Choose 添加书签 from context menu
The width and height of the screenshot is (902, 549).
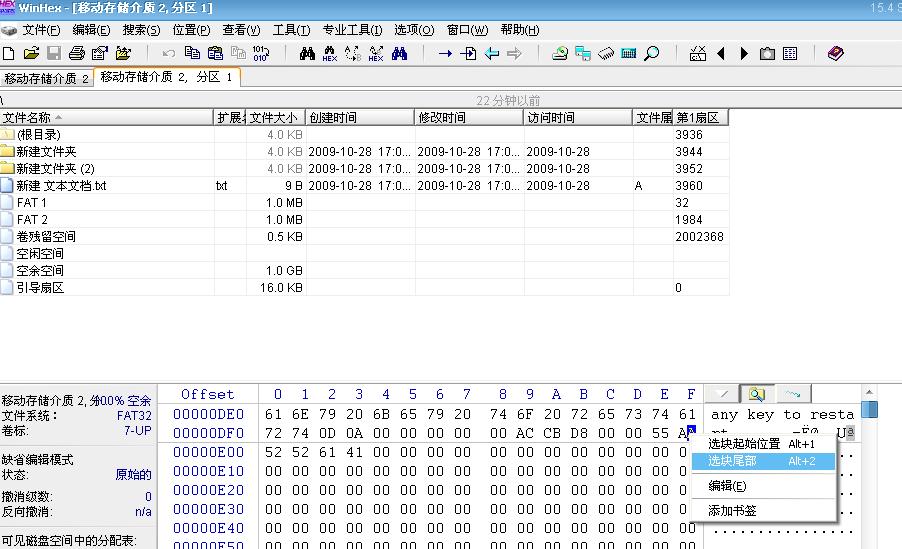pyautogui.click(x=763, y=510)
